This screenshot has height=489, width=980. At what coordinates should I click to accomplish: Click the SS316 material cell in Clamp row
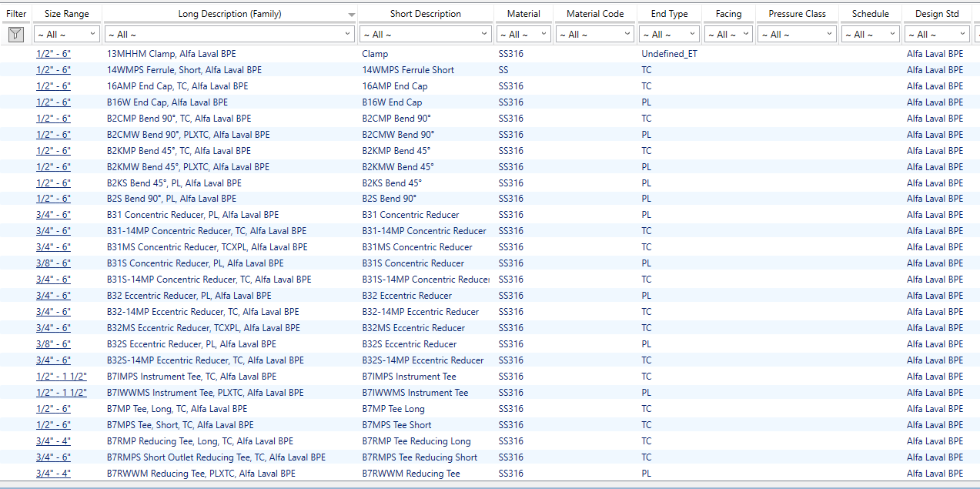(511, 54)
